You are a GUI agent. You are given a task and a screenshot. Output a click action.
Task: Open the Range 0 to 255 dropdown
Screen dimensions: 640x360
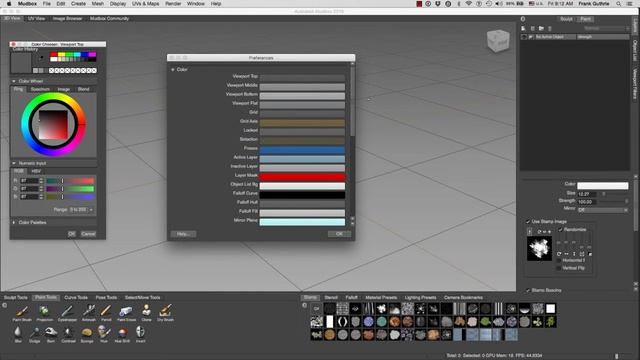[x=81, y=210]
